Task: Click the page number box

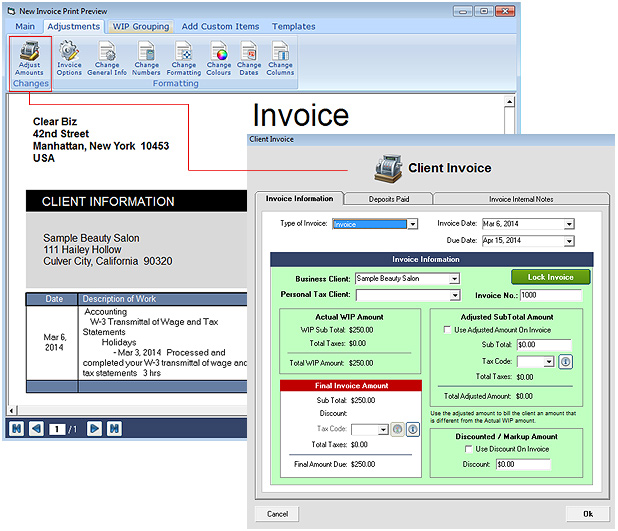Action: (57, 429)
